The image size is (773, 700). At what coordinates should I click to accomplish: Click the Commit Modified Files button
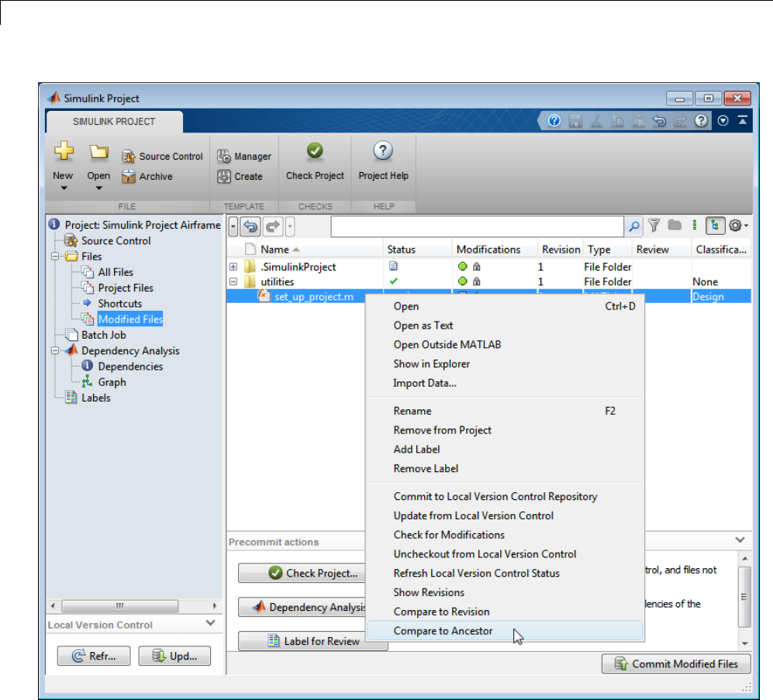pyautogui.click(x=676, y=664)
